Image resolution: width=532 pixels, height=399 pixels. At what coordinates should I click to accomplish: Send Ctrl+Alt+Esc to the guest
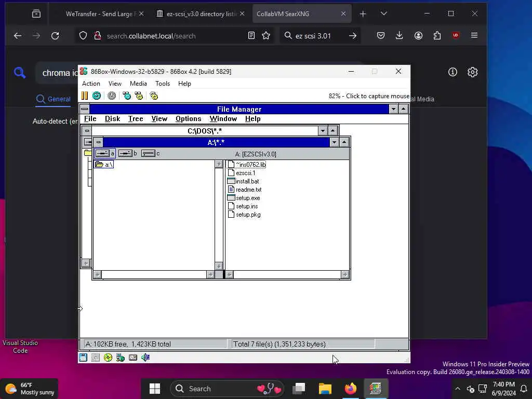pos(139,96)
